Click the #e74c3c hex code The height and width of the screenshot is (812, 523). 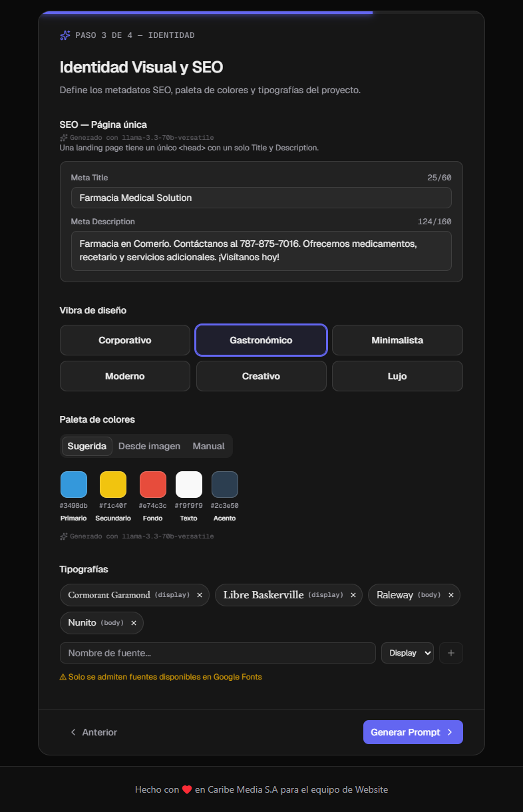point(153,506)
